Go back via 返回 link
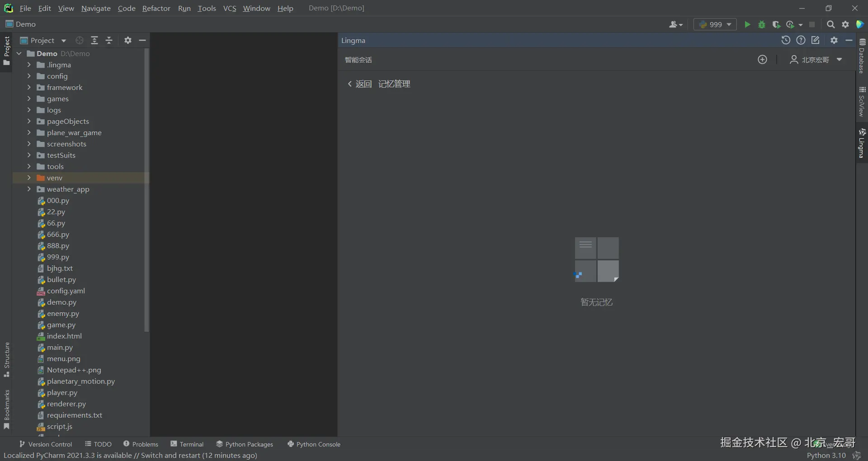 point(360,84)
